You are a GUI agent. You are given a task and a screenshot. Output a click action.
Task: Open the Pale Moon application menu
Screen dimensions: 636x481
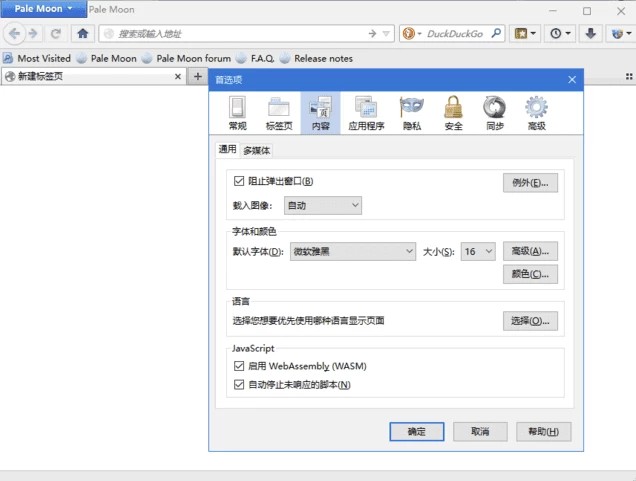pos(42,9)
